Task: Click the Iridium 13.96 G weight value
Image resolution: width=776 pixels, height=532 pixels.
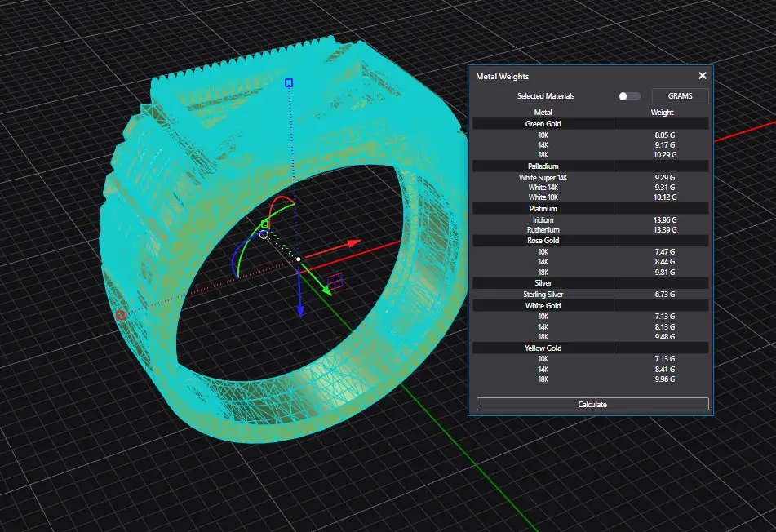Action: (665, 220)
